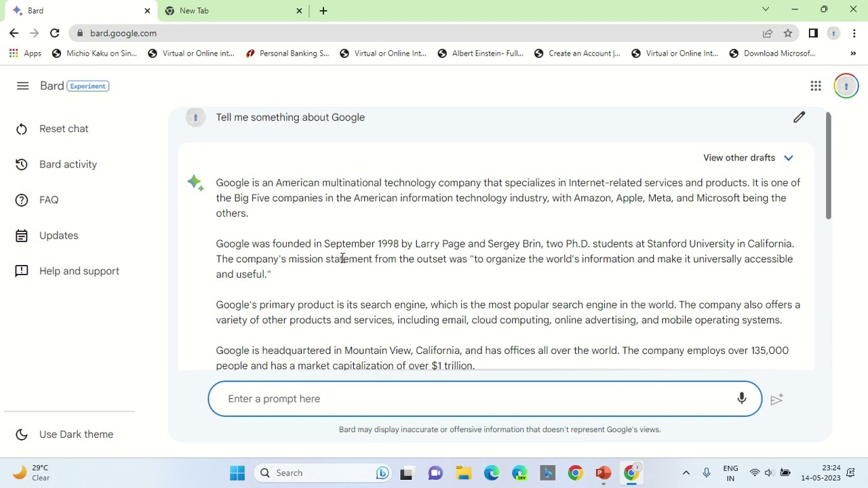Open Create an Account bookmark
Viewport: 868px width, 488px height.
[x=577, y=54]
